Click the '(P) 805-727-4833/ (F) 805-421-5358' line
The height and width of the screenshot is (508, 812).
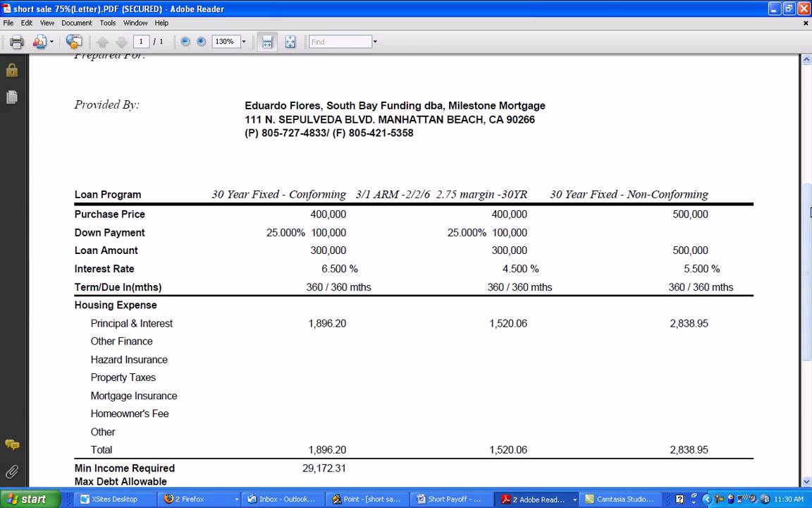coord(329,133)
